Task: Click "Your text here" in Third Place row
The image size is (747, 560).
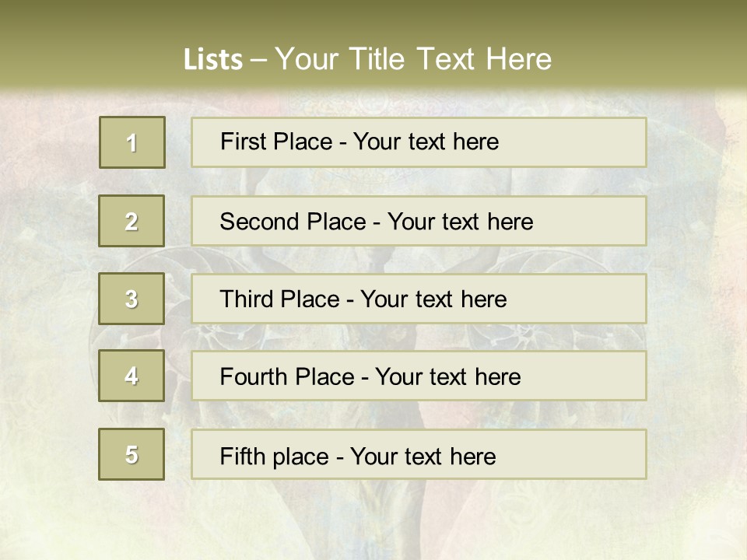Action: click(x=433, y=299)
